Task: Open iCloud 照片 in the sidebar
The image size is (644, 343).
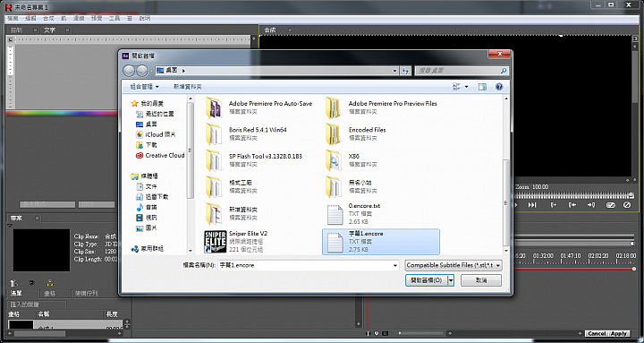Action: click(x=156, y=134)
